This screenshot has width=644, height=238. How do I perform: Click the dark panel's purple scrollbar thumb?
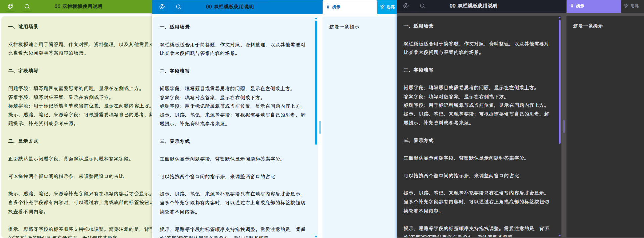559,82
